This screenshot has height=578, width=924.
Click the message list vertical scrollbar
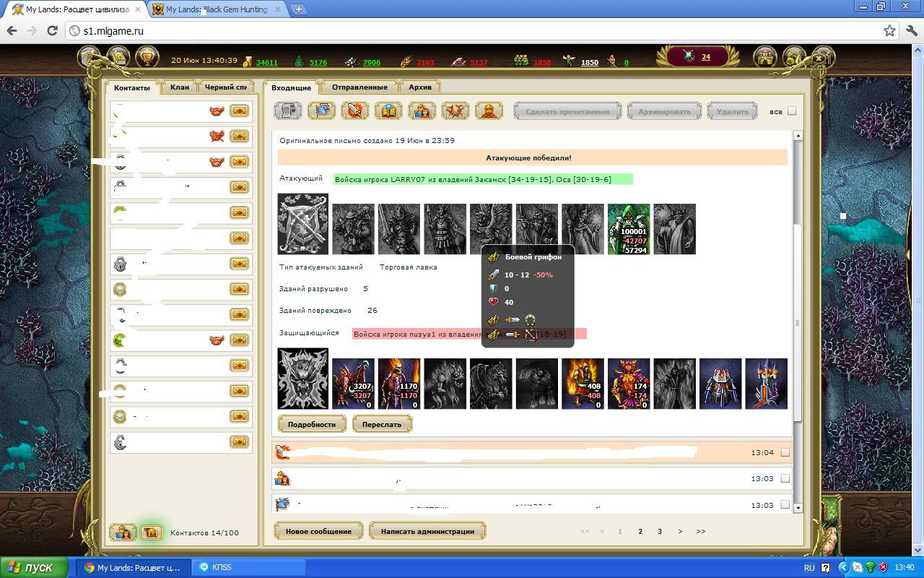[798, 322]
